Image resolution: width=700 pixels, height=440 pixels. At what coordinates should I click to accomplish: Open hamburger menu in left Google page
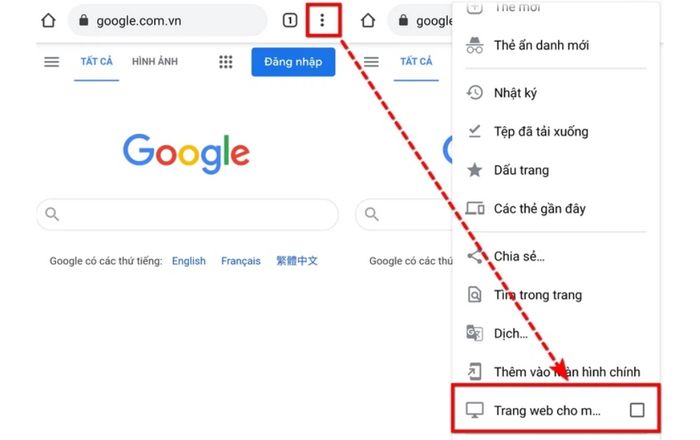click(51, 62)
